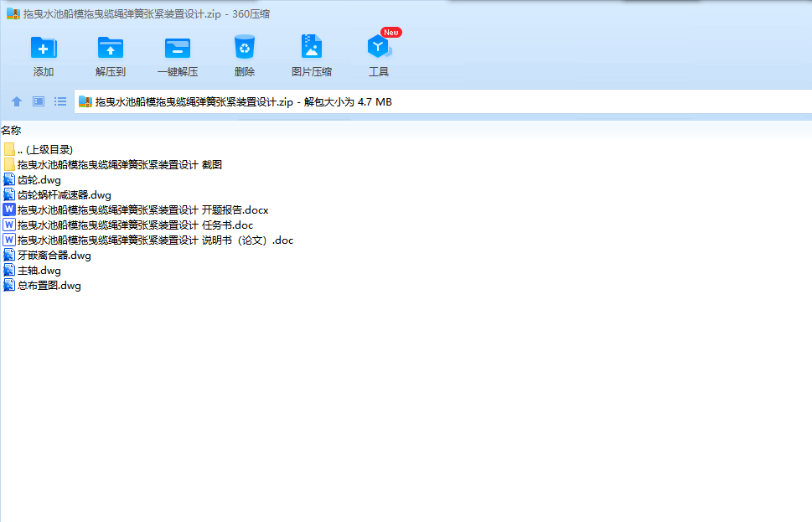Click the 删除 (Delete) recycle icon
The width and height of the screenshot is (812, 522).
245,47
